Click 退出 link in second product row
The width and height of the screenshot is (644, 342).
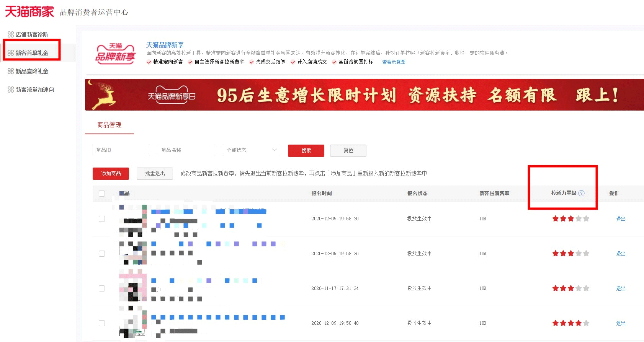[x=621, y=254]
